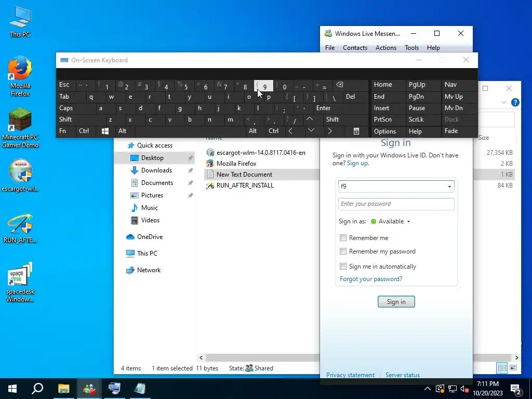Open Forgot your password link
Viewport: 532px width, 399px height.
[x=371, y=279]
